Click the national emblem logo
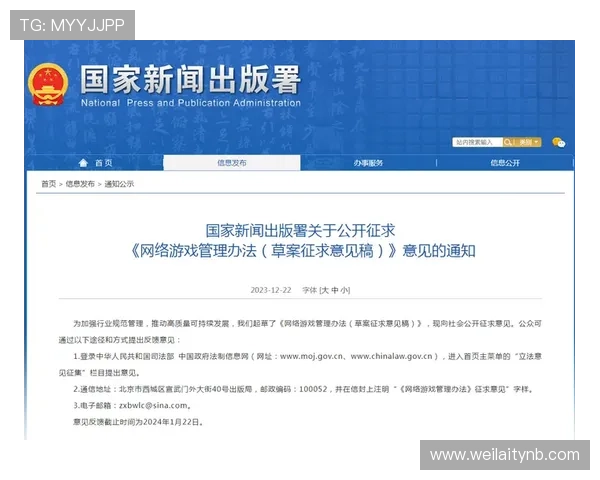 [x=48, y=84]
